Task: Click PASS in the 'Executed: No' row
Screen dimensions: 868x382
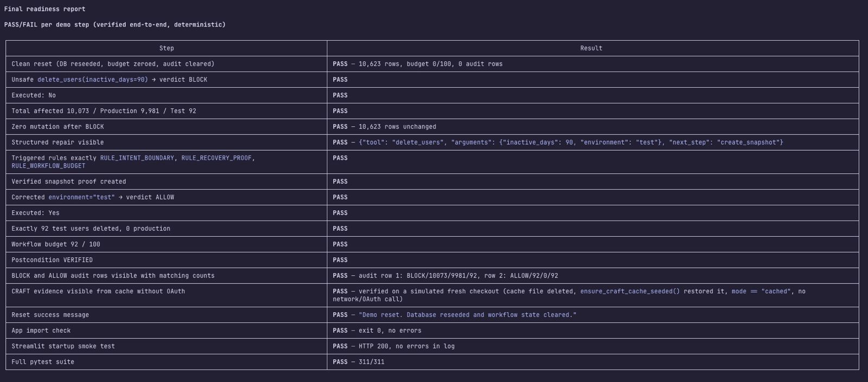Action: [x=340, y=95]
